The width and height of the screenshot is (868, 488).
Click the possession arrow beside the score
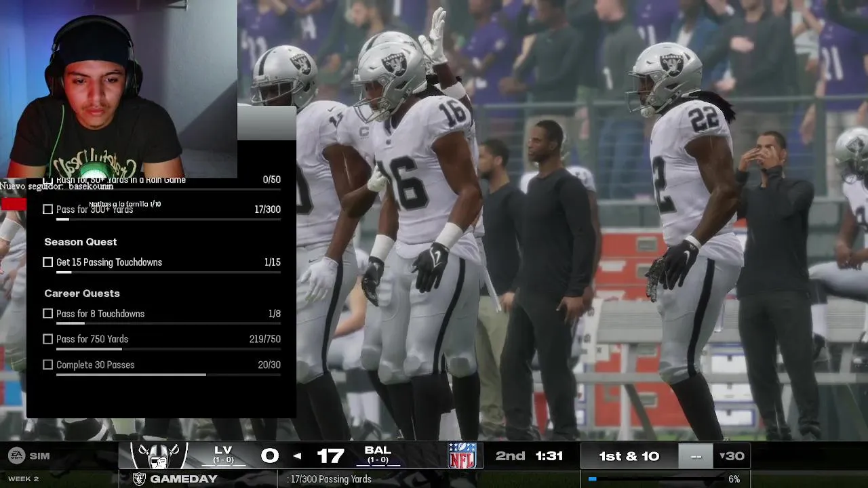pos(296,456)
